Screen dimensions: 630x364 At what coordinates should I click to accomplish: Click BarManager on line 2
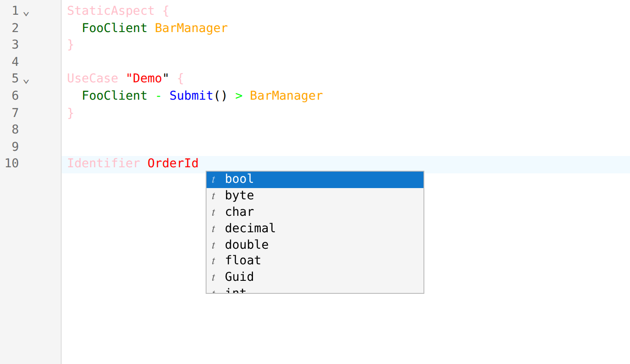pyautogui.click(x=191, y=28)
